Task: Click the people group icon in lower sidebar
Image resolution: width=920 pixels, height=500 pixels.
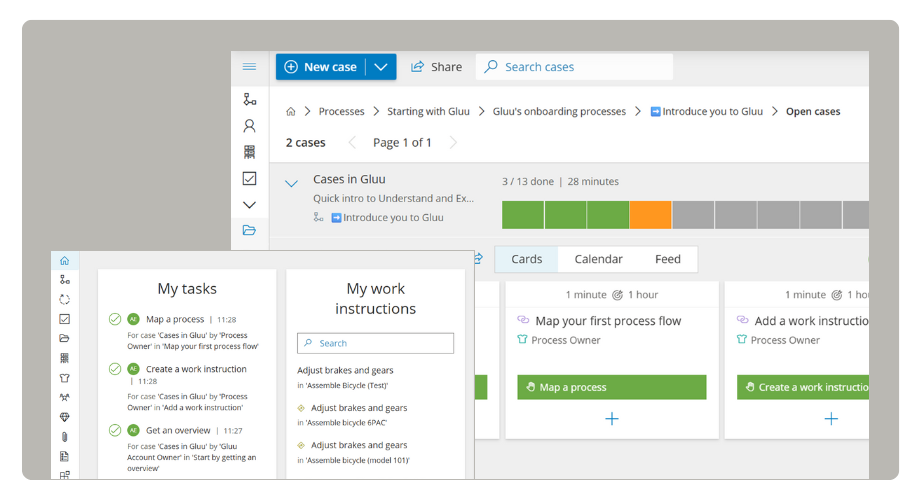Action: pyautogui.click(x=65, y=397)
